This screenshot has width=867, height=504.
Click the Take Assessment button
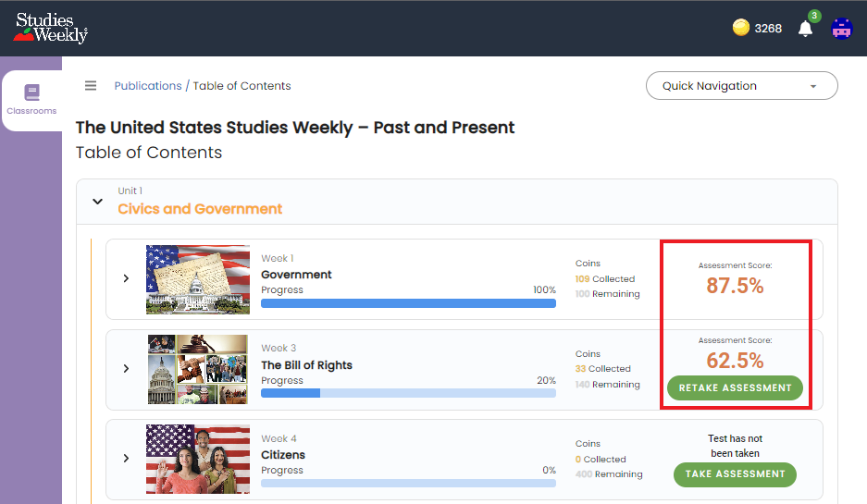point(735,474)
